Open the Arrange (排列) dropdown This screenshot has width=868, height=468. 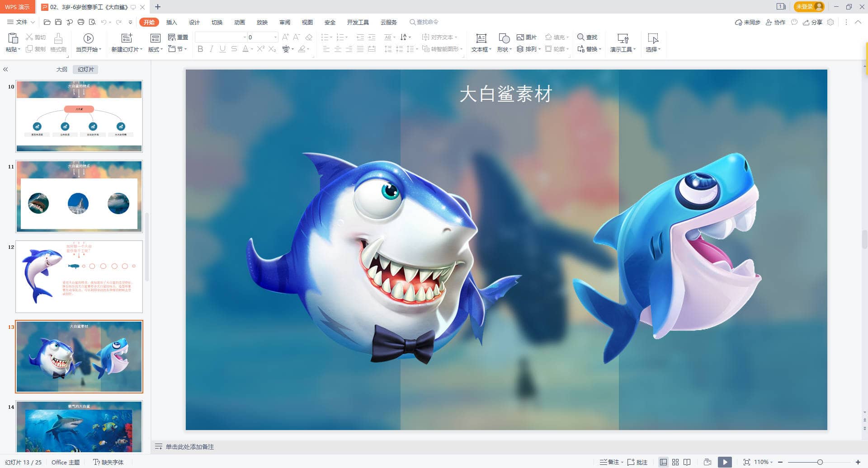pyautogui.click(x=529, y=49)
